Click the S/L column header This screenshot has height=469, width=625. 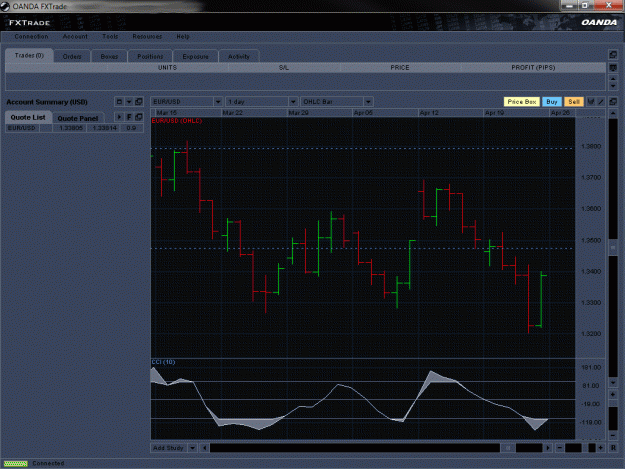point(284,68)
